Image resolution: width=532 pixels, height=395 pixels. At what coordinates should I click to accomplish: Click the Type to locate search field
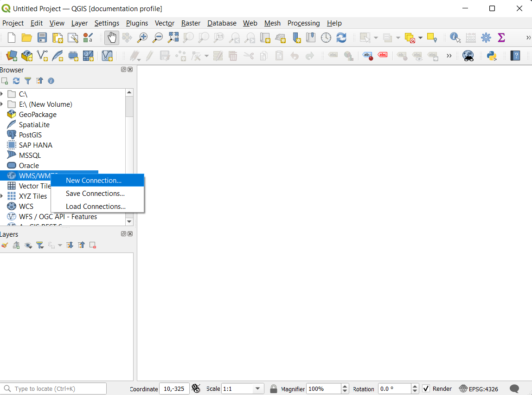53,388
